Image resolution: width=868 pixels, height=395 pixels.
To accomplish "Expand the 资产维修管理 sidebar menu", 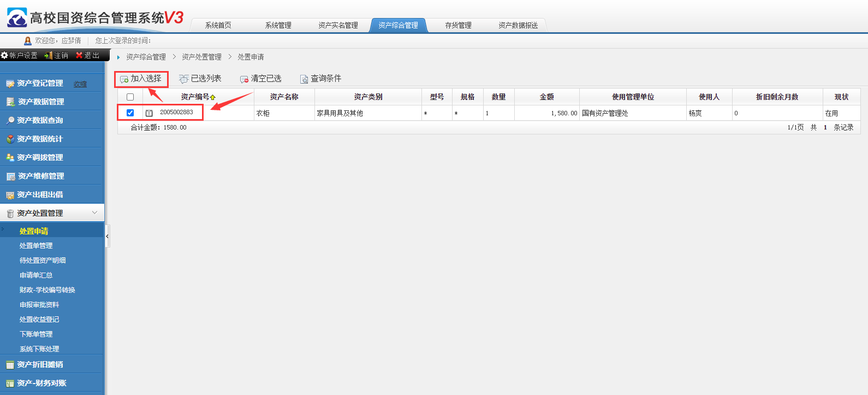I will (41, 176).
